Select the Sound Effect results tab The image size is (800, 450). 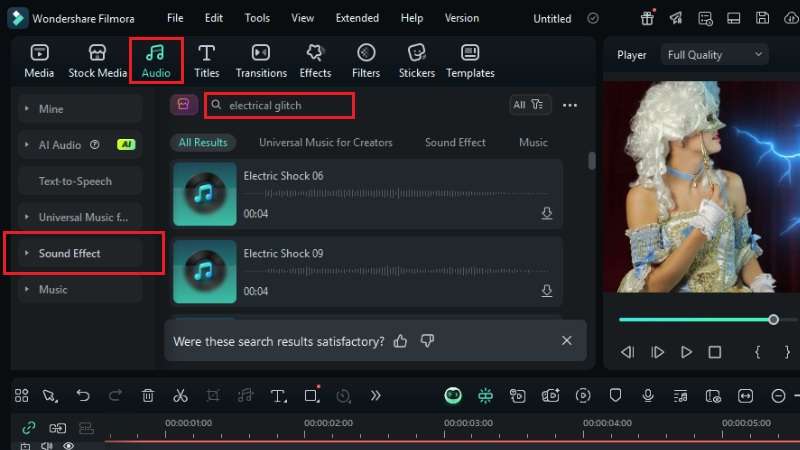pos(455,142)
